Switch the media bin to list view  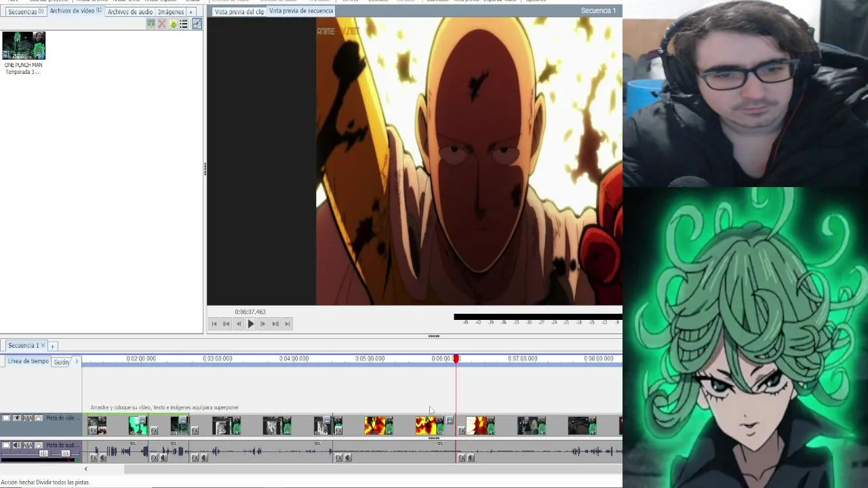(183, 24)
